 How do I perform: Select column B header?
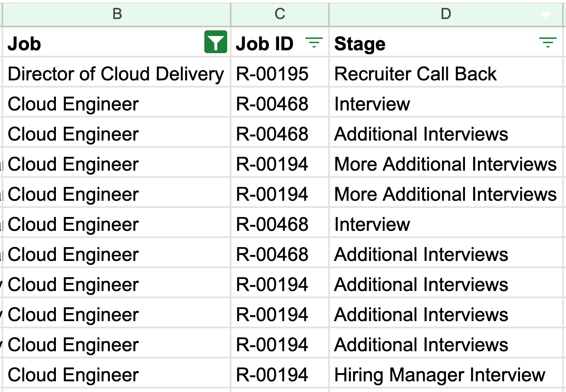(x=117, y=14)
